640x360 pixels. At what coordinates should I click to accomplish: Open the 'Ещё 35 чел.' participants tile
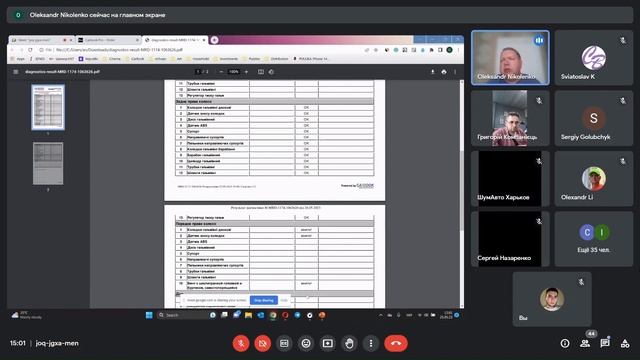594,239
